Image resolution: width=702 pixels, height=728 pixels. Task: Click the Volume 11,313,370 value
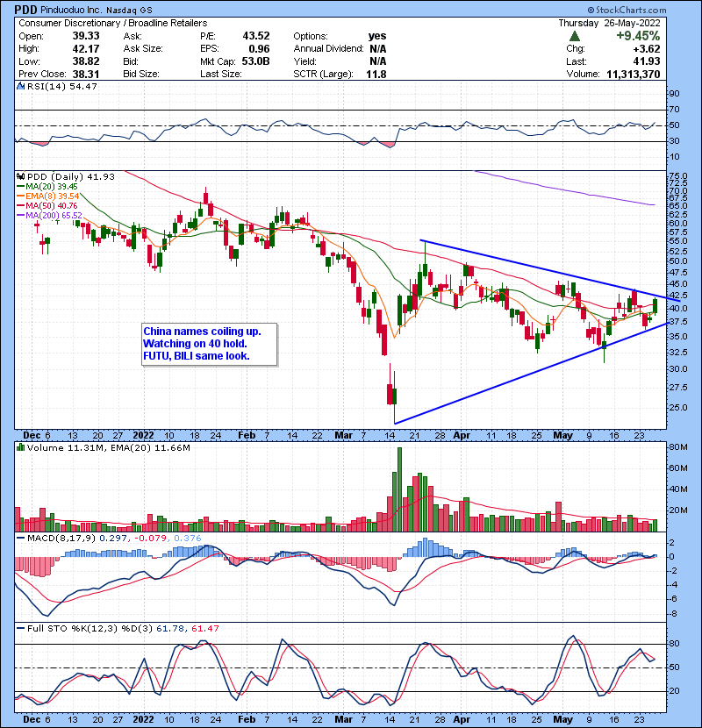(634, 74)
